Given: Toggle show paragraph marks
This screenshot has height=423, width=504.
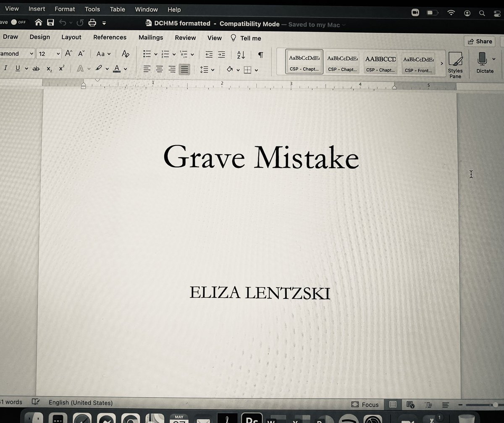Looking at the screenshot, I should click(260, 55).
